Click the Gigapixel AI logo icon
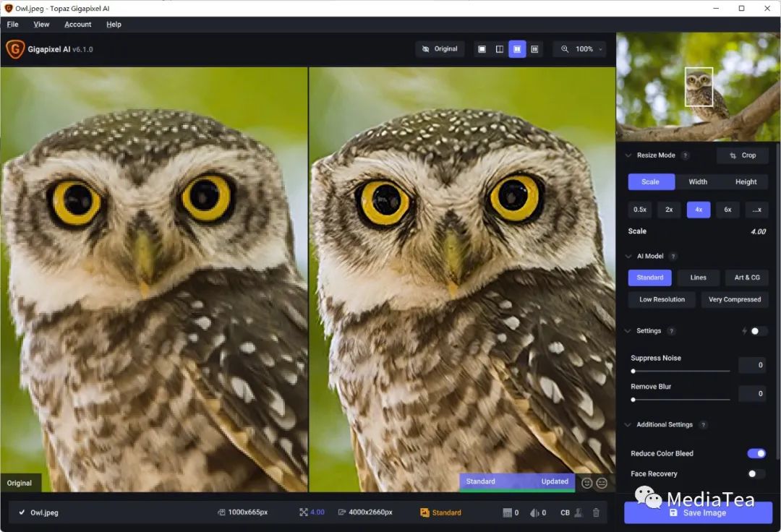 pyautogui.click(x=15, y=48)
